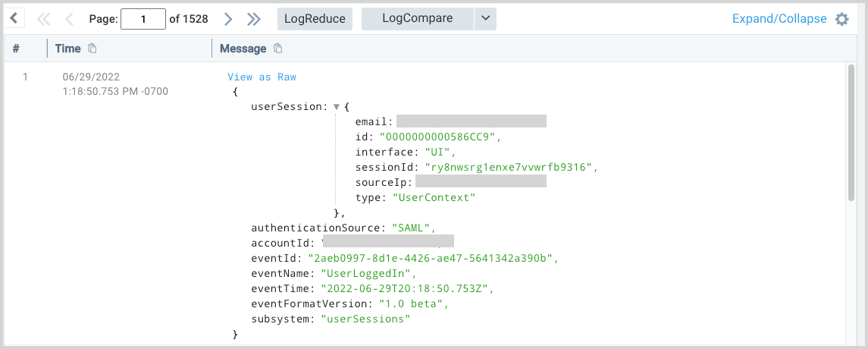Jump to the last results page
This screenshot has height=349, width=868.
click(254, 19)
